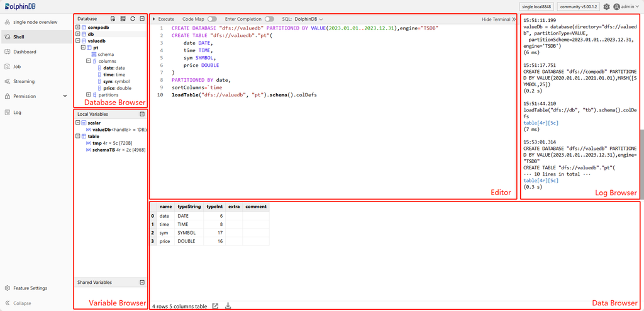The height and width of the screenshot is (311, 644).
Task: Go to single node overview
Action: pos(35,22)
